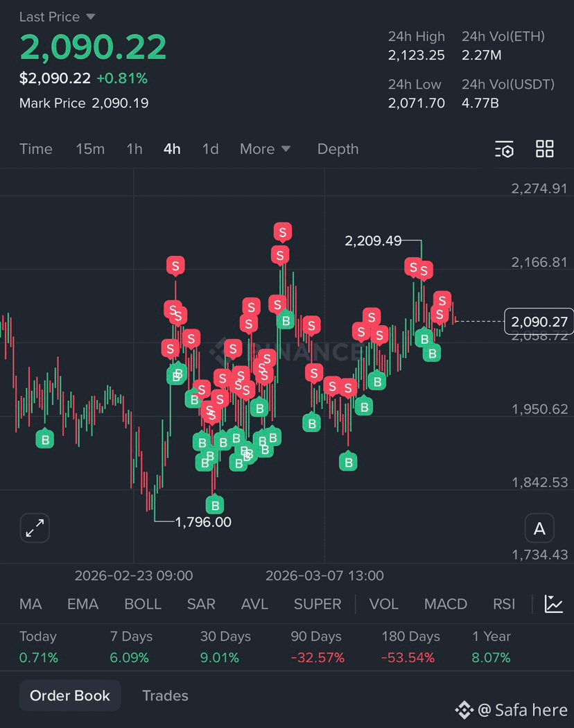Open the indicator line-chart icon
Image resolution: width=574 pixels, height=728 pixels.
click(x=554, y=604)
